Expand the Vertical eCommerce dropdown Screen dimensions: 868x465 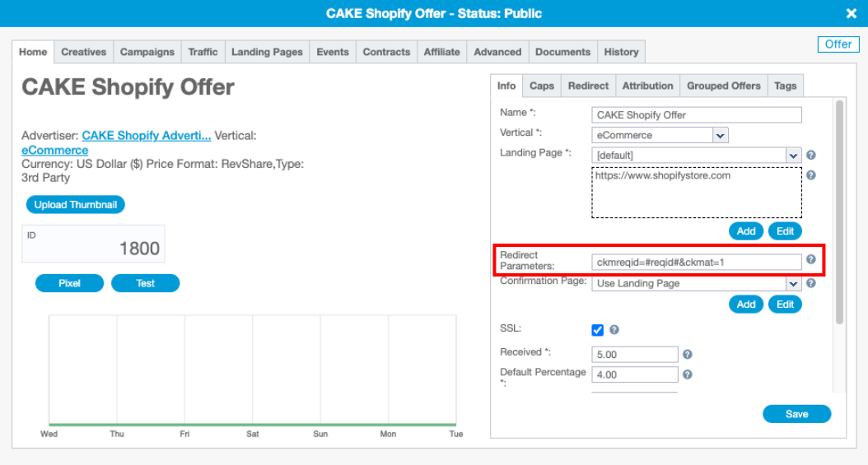tap(720, 136)
